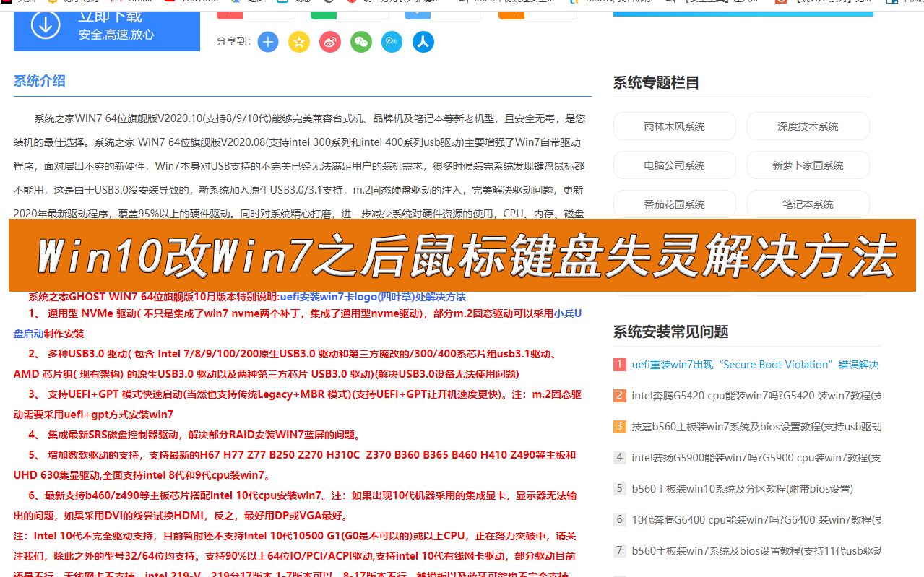This screenshot has height=577, width=924.
Task: Open 雨林木风系统 category
Action: [674, 126]
